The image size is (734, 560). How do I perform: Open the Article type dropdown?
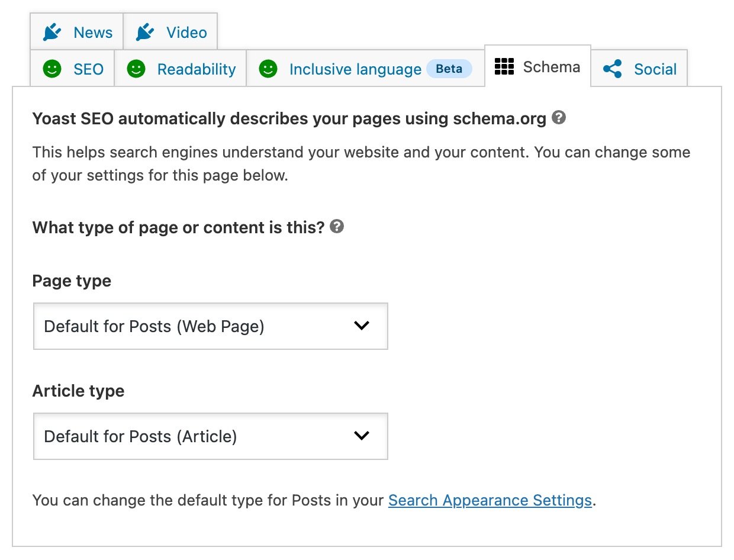(x=210, y=436)
